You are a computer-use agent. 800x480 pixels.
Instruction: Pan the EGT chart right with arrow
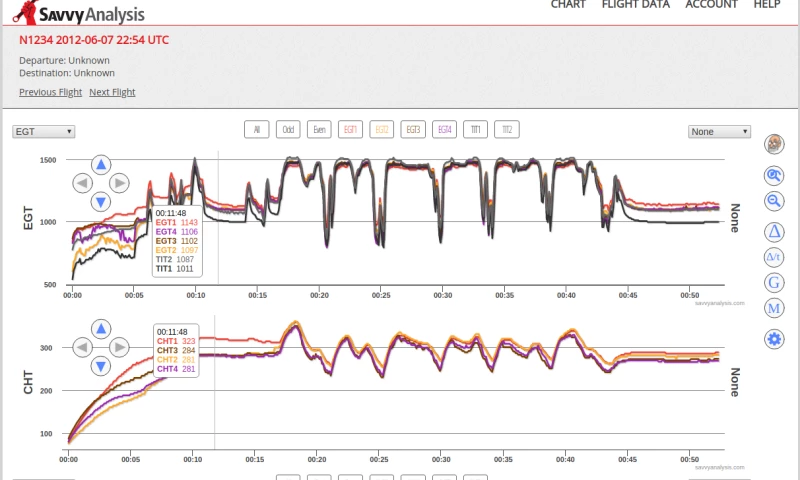119,183
